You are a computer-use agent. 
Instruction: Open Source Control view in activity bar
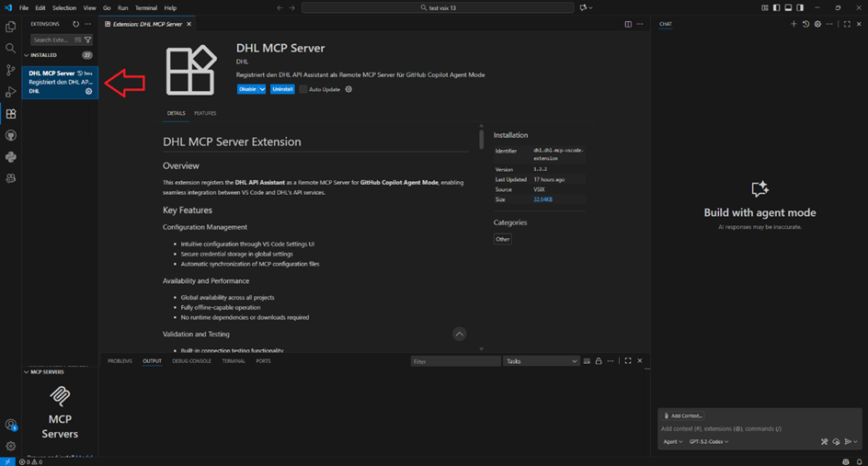click(10, 70)
